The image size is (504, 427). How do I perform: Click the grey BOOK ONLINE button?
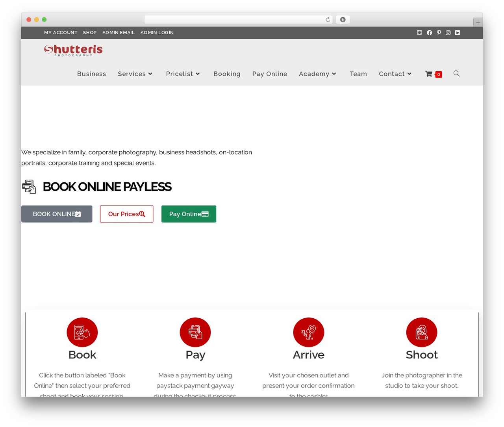tap(57, 214)
